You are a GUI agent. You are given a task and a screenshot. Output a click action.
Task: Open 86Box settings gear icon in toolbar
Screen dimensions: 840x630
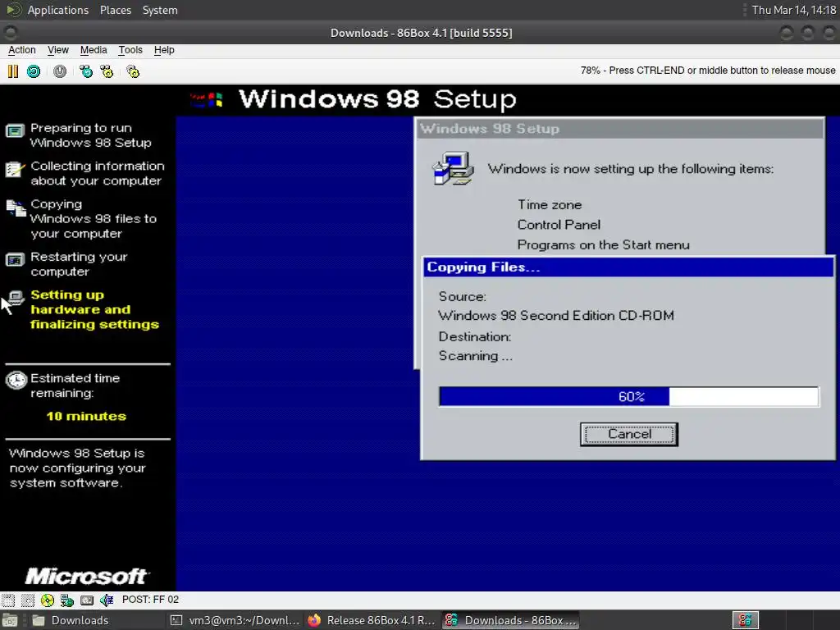(133, 71)
